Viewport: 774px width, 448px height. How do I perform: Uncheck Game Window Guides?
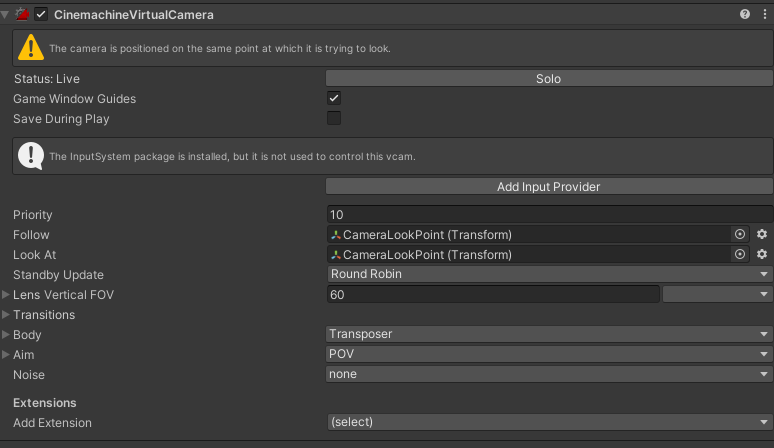tap(334, 99)
